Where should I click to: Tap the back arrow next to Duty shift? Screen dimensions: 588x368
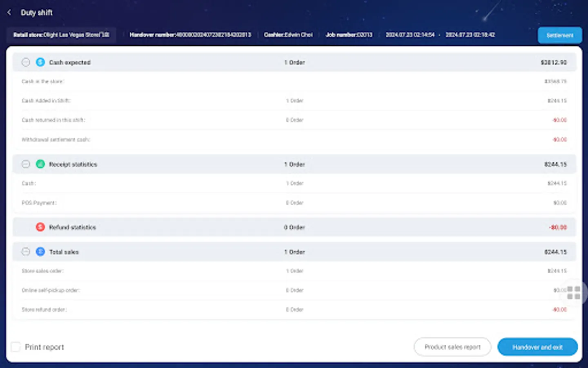[9, 12]
